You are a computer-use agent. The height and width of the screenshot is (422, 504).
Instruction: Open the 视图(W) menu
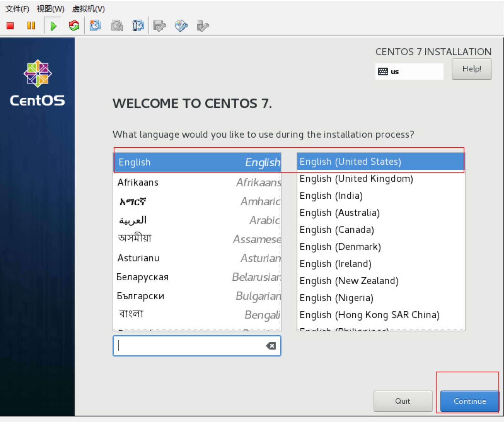pos(50,9)
